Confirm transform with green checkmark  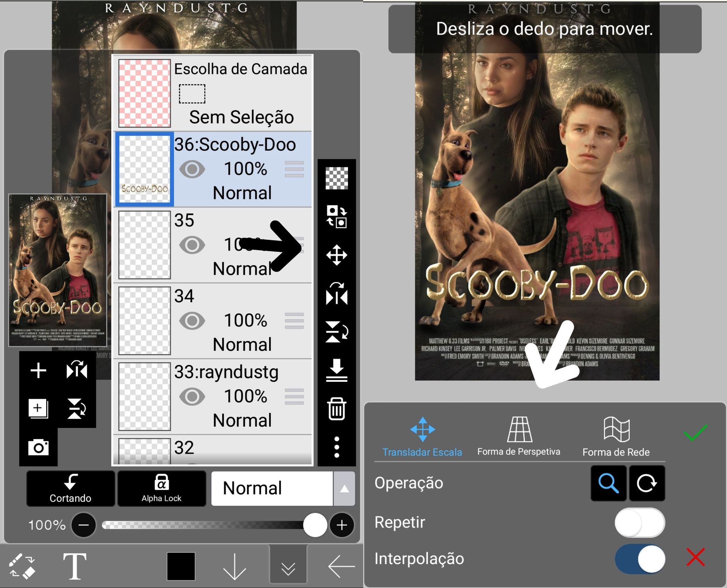(696, 433)
